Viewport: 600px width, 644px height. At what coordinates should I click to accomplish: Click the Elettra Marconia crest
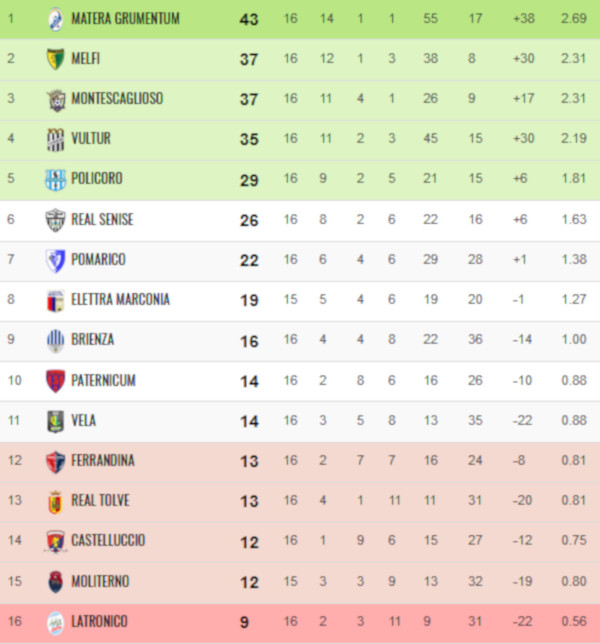55,301
